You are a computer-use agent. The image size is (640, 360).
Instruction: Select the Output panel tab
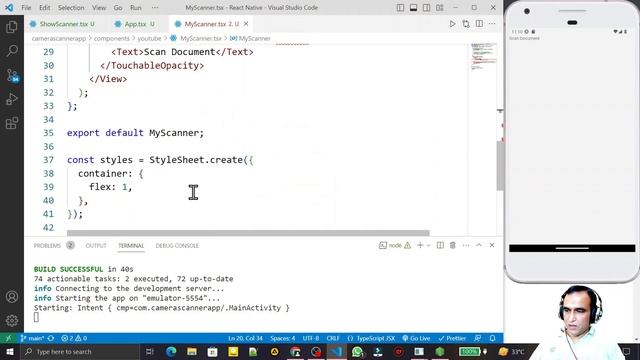pos(96,245)
